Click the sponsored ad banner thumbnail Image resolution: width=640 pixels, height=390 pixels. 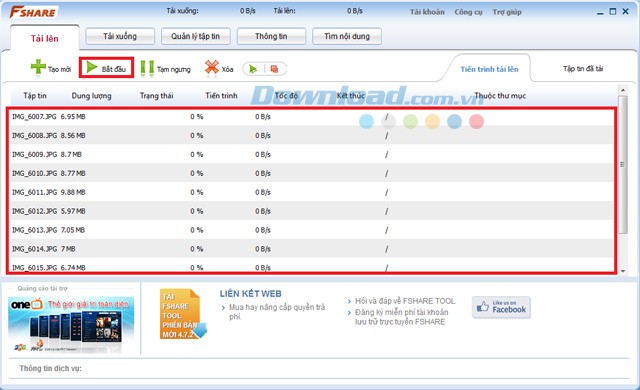point(71,325)
